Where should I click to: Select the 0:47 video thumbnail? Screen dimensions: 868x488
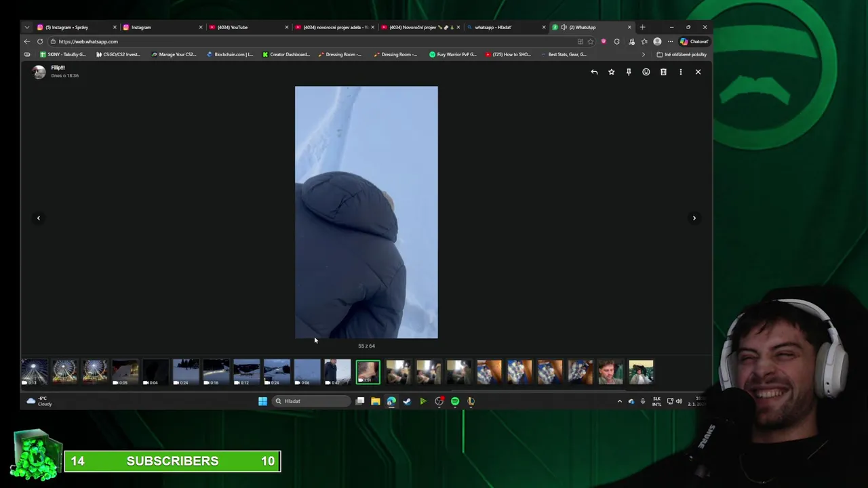[337, 372]
